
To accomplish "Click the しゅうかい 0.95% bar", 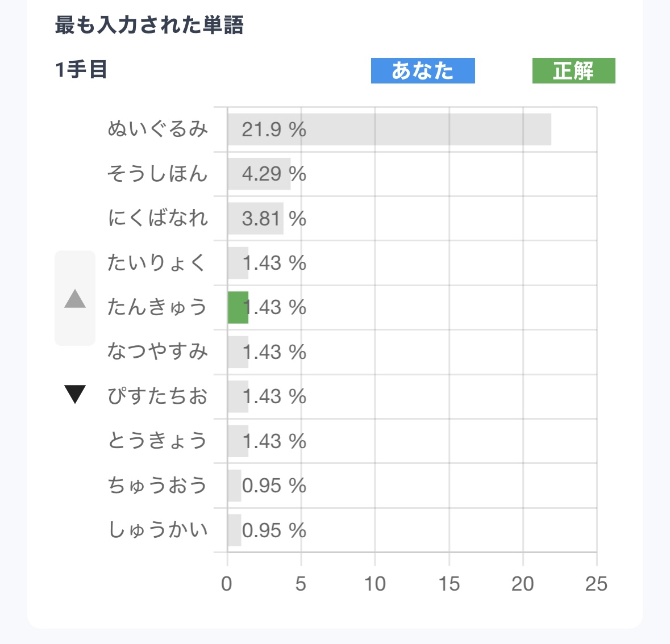I will click(235, 530).
